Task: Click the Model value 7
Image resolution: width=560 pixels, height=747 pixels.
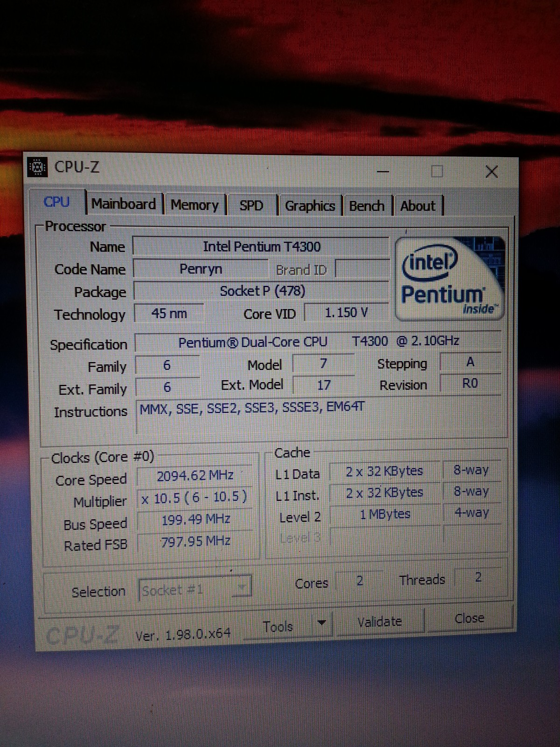Action: (x=323, y=363)
